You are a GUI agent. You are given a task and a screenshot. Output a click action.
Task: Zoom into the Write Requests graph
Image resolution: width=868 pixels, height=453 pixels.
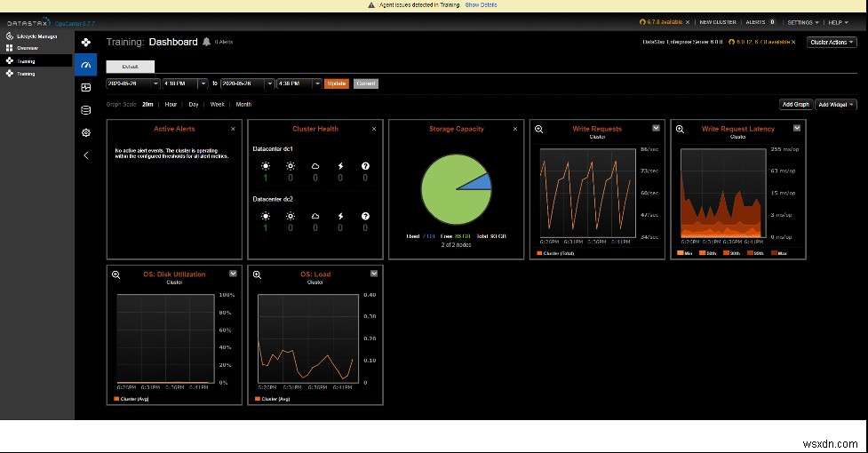[538, 129]
